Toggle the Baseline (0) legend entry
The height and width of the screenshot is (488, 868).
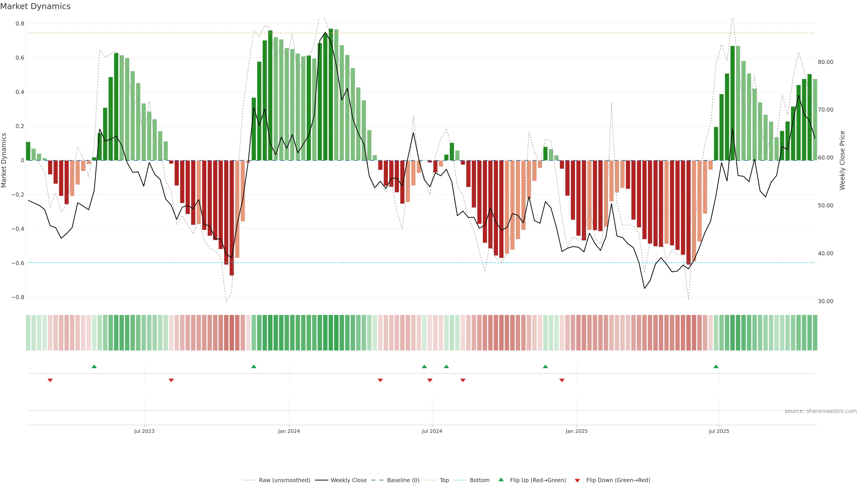[x=403, y=480]
